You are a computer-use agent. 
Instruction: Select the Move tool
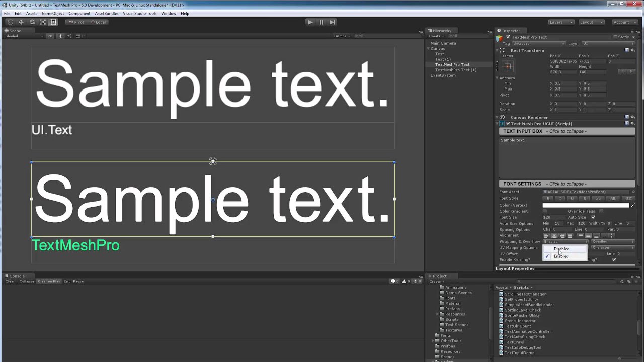(x=20, y=22)
